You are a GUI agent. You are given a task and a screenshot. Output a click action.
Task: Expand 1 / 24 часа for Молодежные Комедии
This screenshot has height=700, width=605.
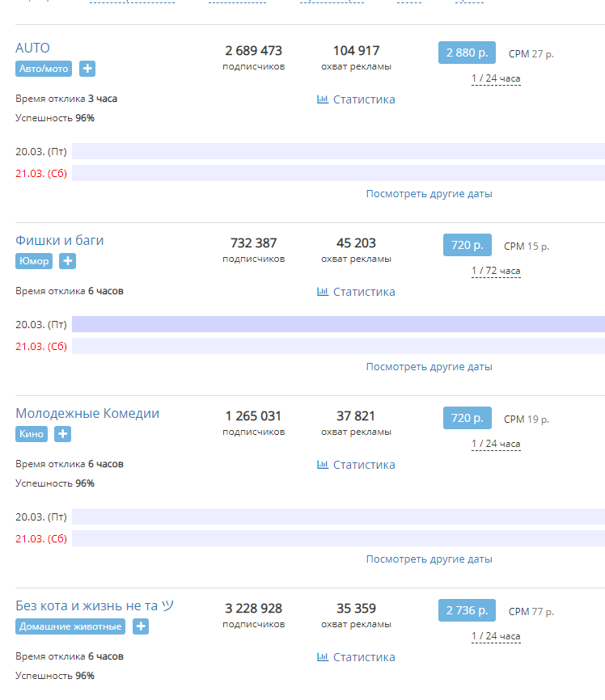496,445
